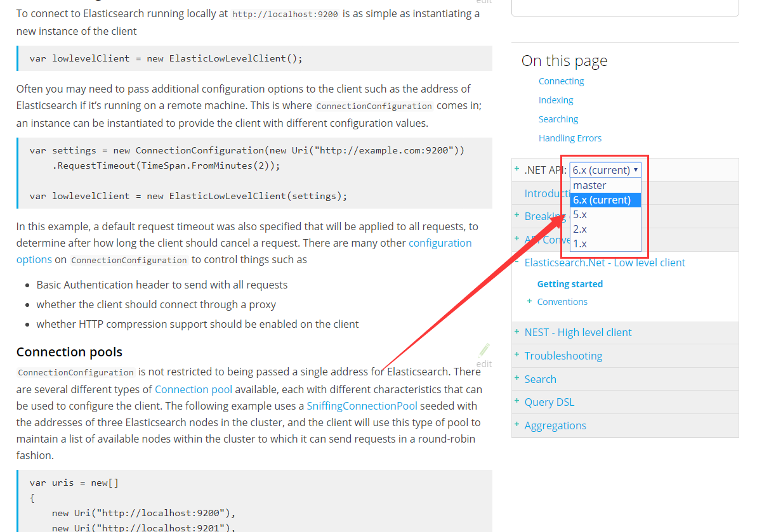Click the HTTP compression support bullet
Viewport: 776px width, 532px height.
click(197, 324)
